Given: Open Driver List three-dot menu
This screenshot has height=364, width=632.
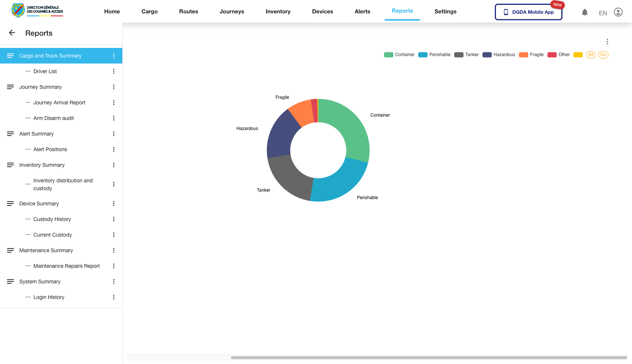Looking at the screenshot, I should (x=114, y=71).
